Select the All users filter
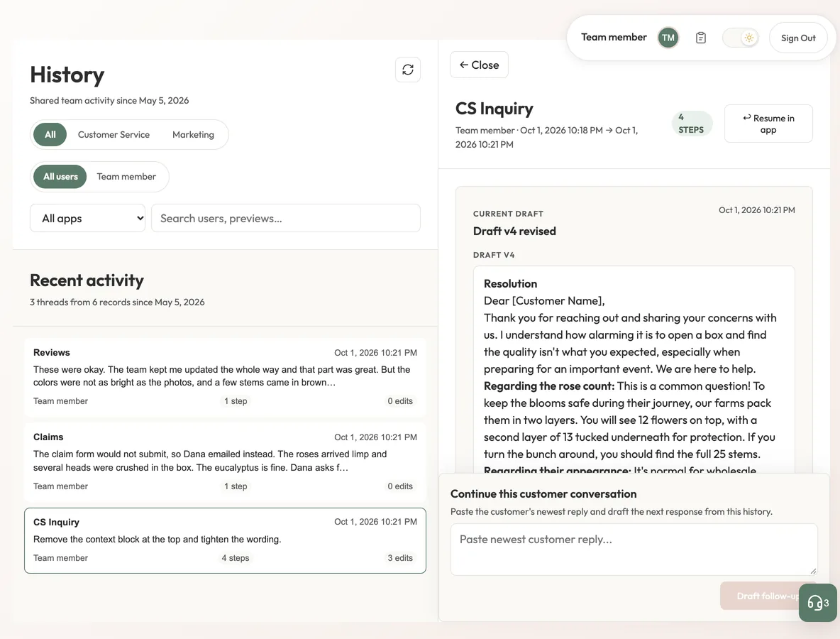The image size is (840, 639). [60, 176]
